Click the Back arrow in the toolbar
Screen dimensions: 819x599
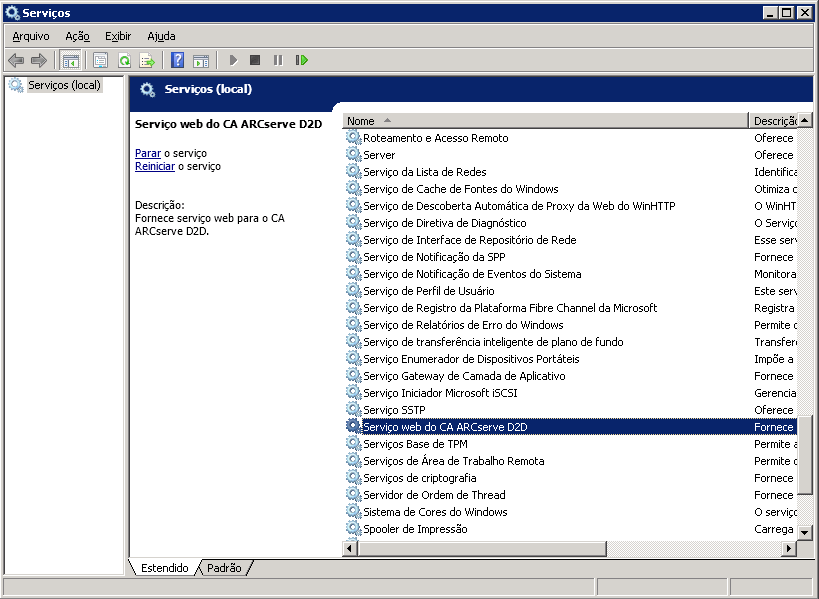click(16, 60)
